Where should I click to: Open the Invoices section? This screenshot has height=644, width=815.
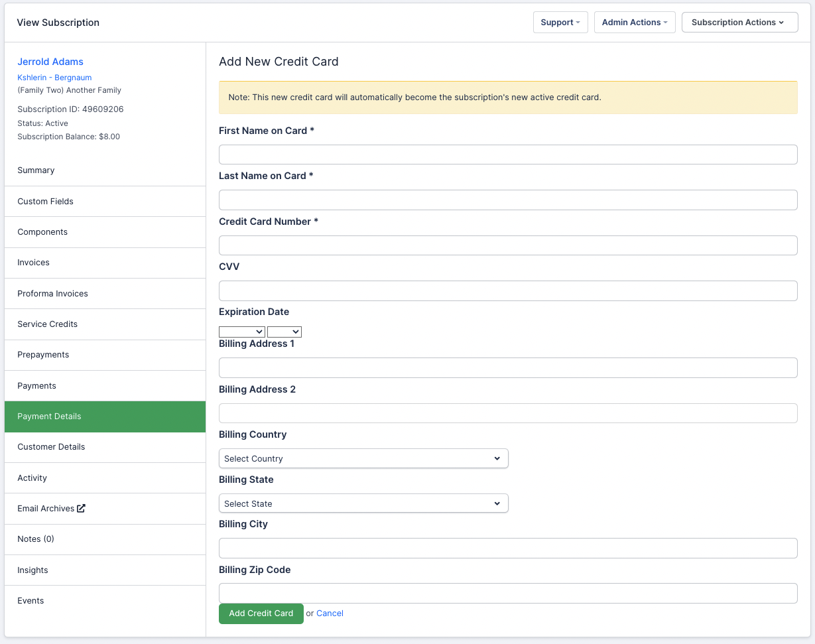tap(33, 263)
